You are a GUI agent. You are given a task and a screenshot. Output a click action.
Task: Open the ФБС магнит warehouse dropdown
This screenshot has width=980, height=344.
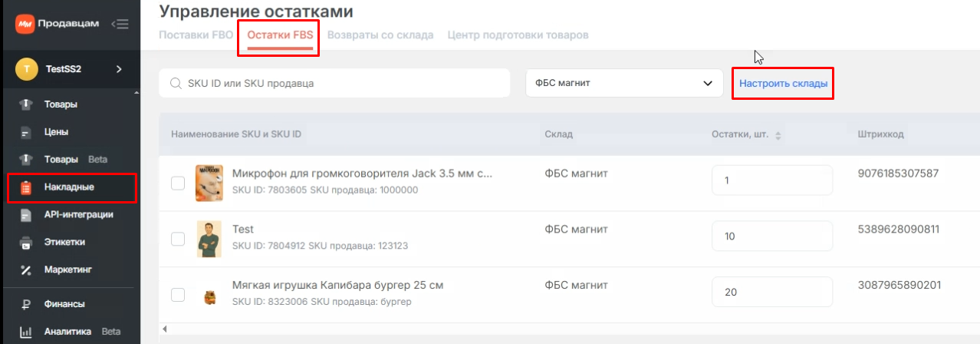point(624,84)
